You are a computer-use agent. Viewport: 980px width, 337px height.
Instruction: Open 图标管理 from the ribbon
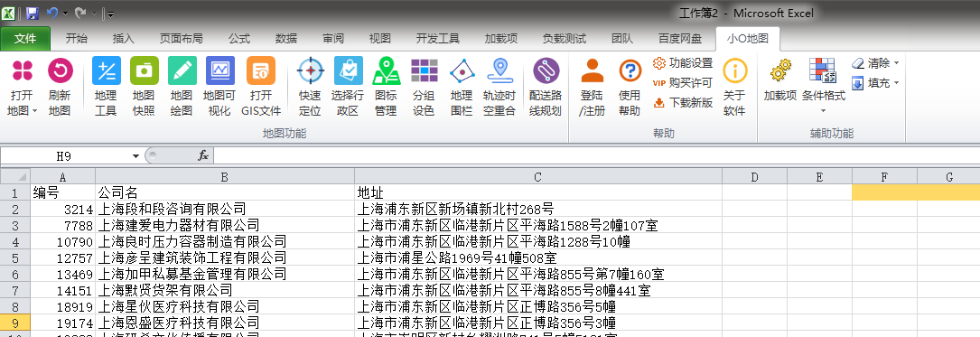(387, 87)
